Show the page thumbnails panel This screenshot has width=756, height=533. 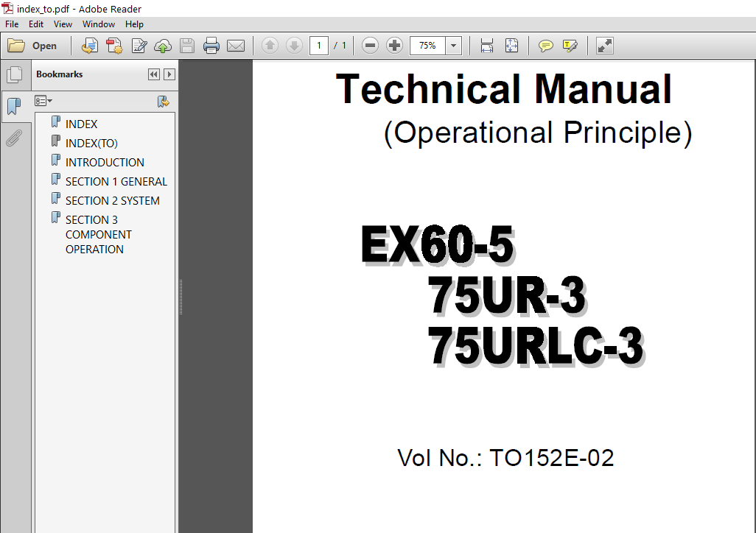(x=15, y=74)
